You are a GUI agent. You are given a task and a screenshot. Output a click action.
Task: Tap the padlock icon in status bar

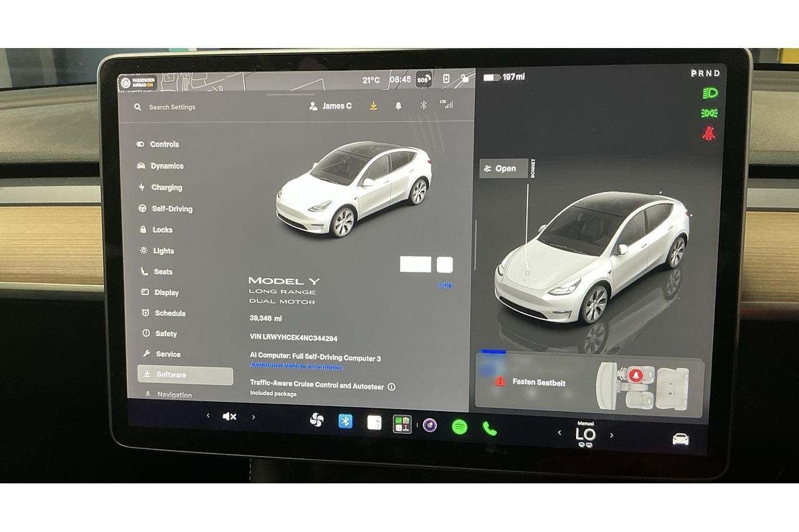464,79
